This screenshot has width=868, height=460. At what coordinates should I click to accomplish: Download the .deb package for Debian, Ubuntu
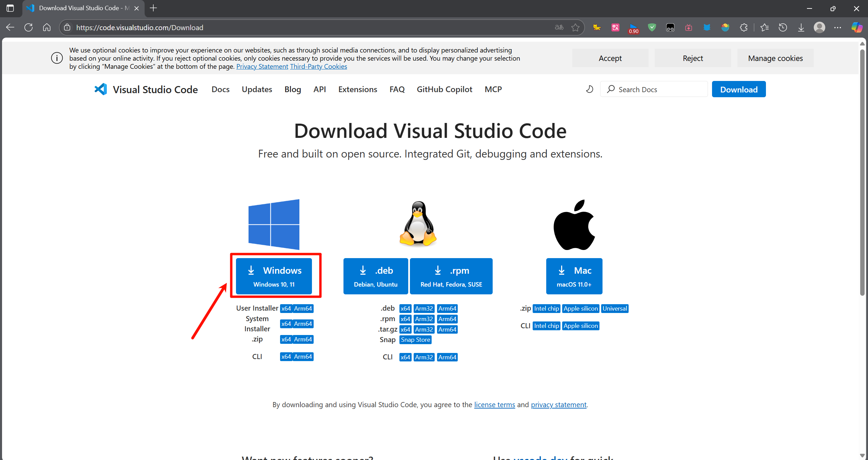pyautogui.click(x=376, y=276)
